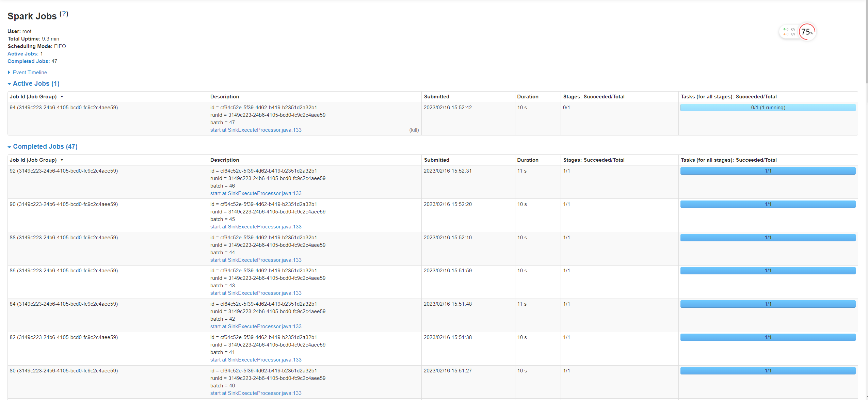Jump via the Completed Jobs: summary link

point(29,61)
